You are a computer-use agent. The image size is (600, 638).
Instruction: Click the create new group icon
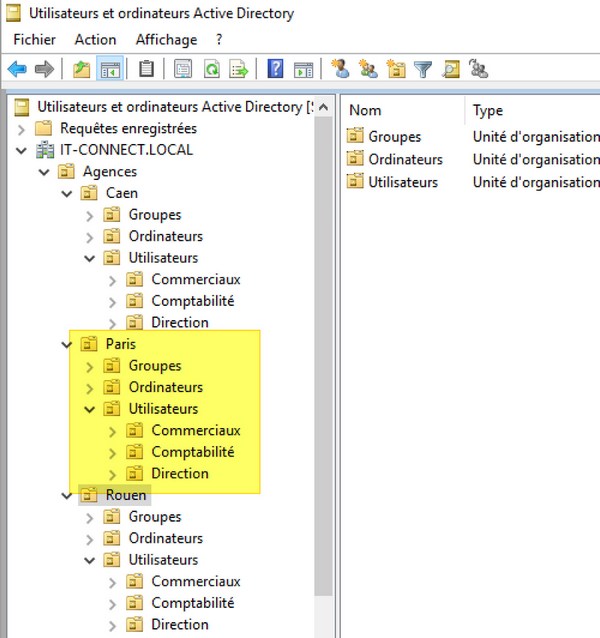(368, 69)
